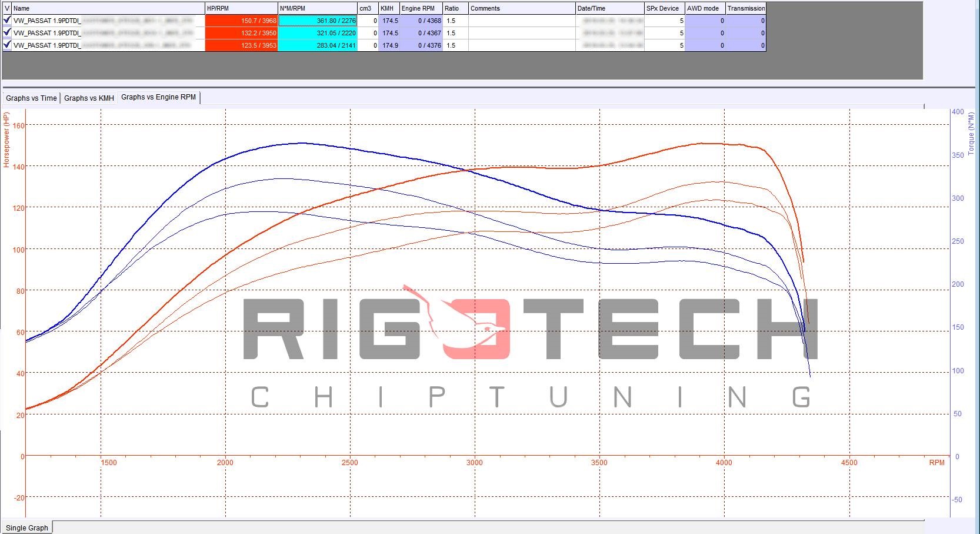Click the HP/RPM column header

click(x=241, y=8)
